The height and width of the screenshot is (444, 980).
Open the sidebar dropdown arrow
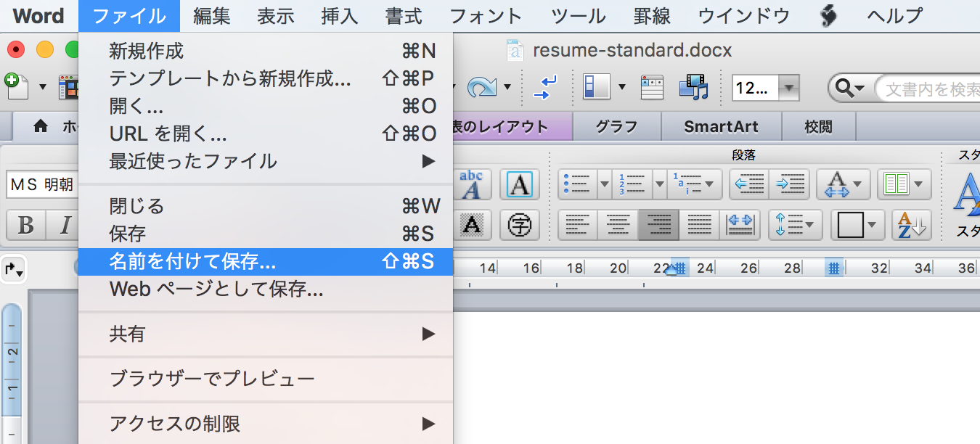click(x=622, y=88)
